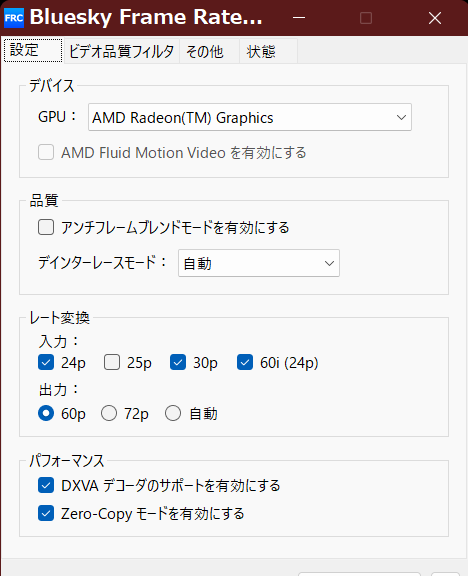Switch to the 状態 tab
The height and width of the screenshot is (576, 468).
point(268,51)
